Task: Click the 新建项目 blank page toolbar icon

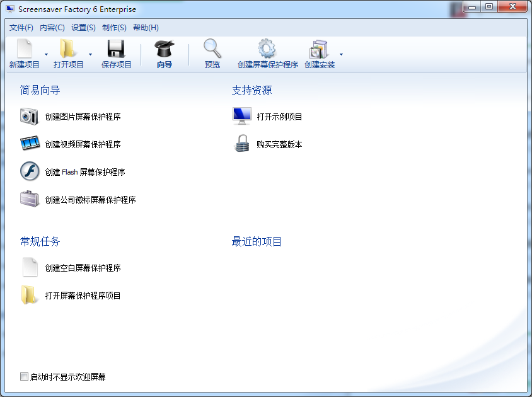Action: pyautogui.click(x=25, y=49)
